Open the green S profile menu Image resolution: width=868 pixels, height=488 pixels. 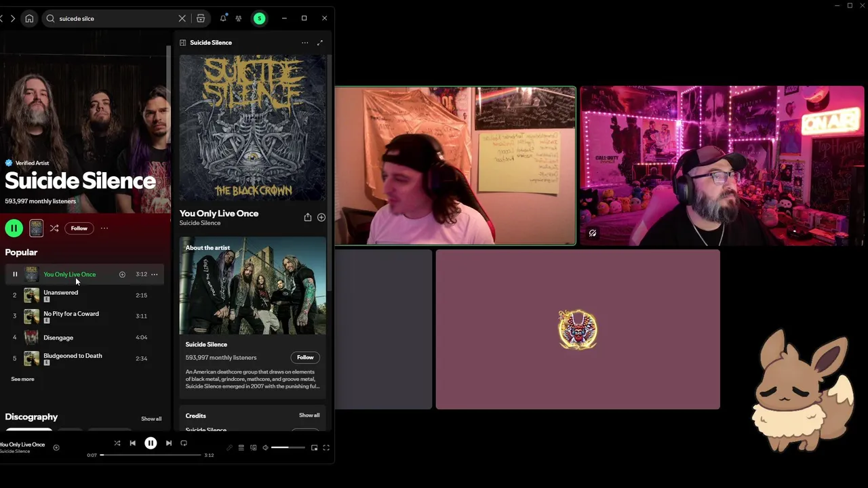tap(259, 18)
